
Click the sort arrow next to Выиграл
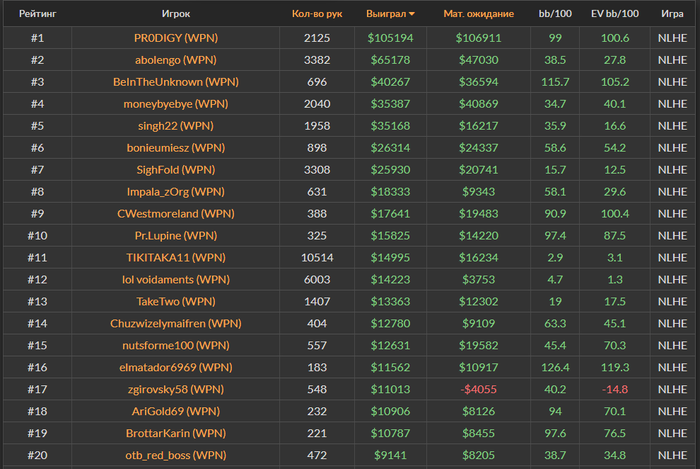[x=412, y=15]
